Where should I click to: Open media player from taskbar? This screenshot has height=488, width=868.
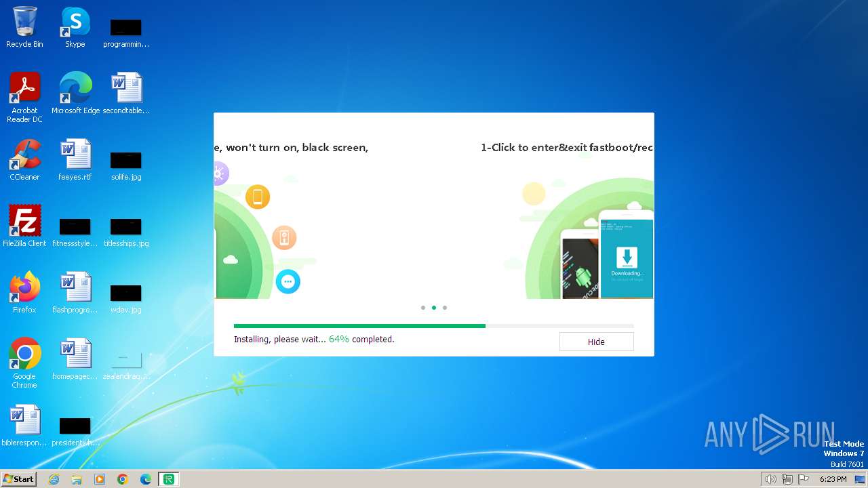(100, 479)
